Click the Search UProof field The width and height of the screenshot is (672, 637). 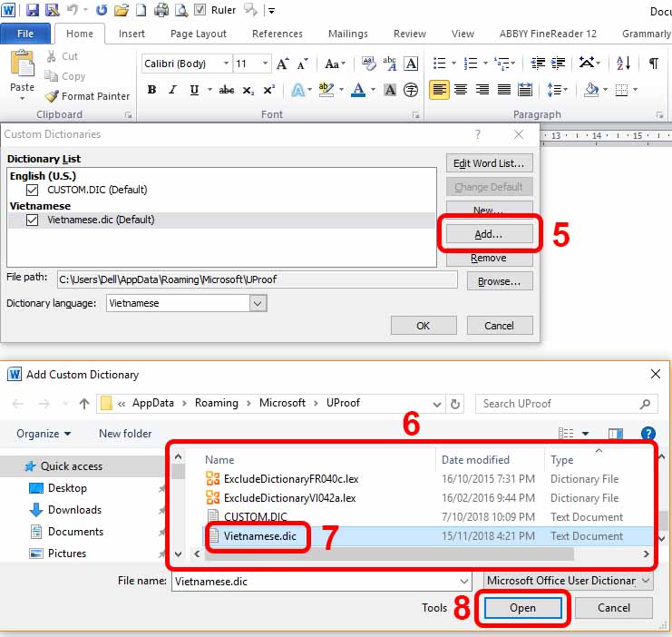coord(566,404)
